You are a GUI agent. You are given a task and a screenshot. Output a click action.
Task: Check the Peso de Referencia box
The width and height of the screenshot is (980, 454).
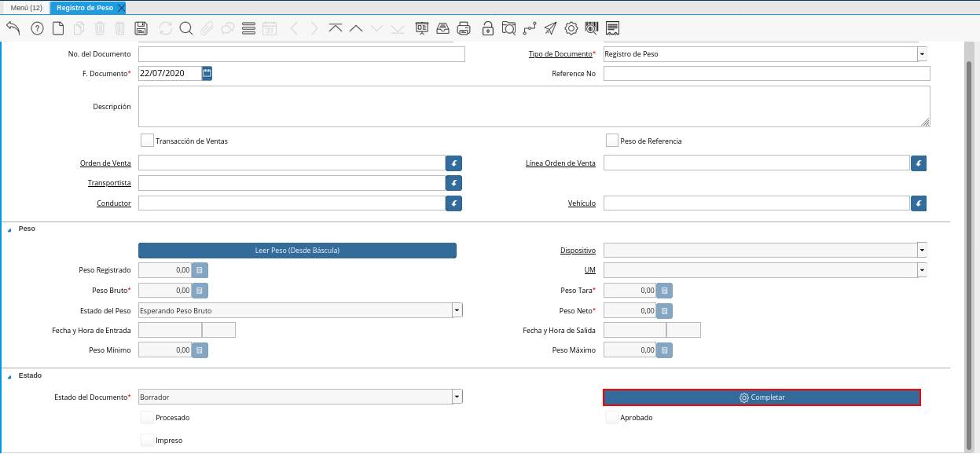(612, 141)
